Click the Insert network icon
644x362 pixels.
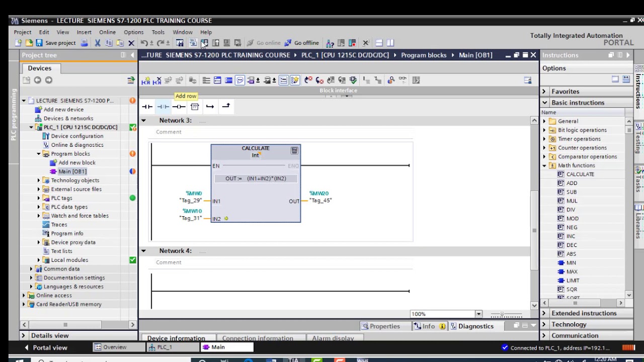[x=146, y=80]
